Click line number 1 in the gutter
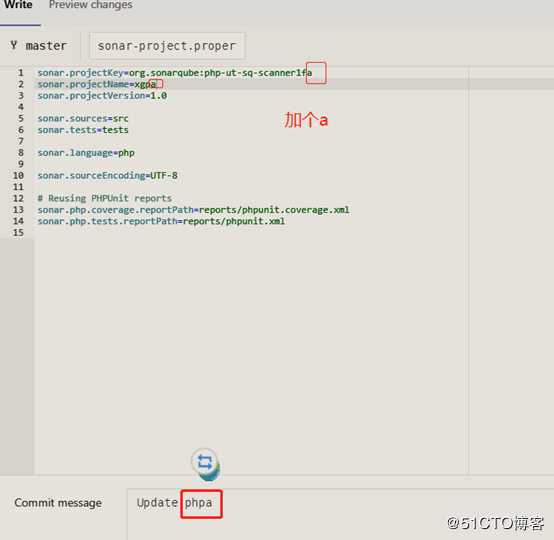This screenshot has width=554, height=540. click(x=21, y=73)
